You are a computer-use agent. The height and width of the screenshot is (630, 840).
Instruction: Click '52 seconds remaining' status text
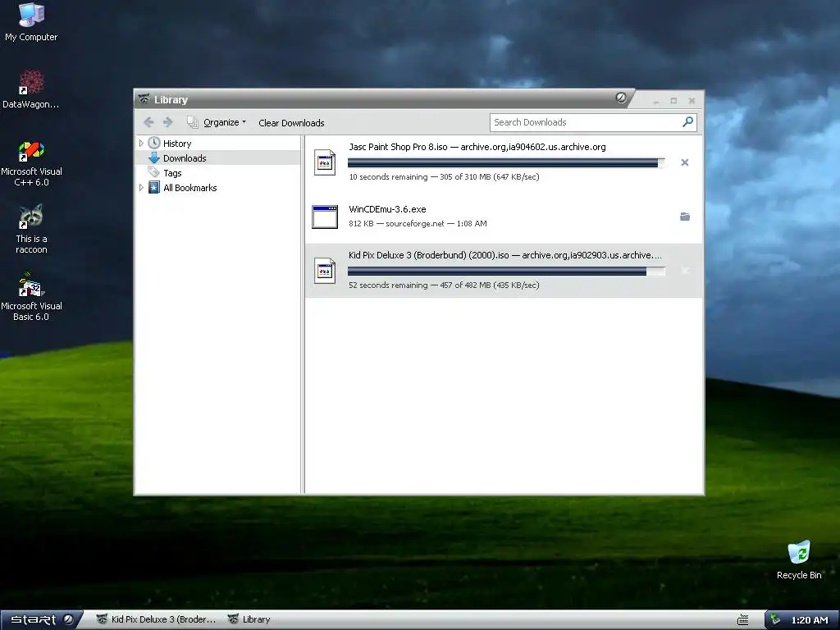click(x=388, y=285)
